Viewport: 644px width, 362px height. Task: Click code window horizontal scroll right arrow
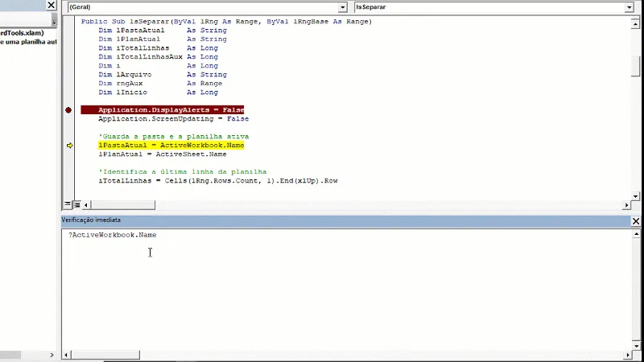[626, 205]
